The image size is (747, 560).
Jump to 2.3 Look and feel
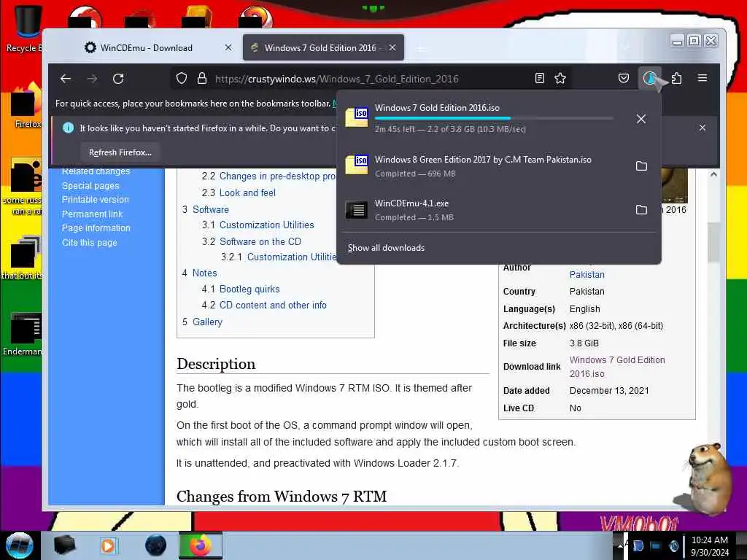point(247,192)
